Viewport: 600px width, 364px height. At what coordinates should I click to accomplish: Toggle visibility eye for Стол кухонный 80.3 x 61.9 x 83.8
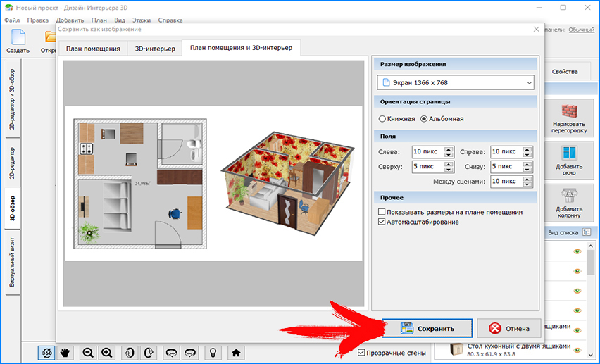(x=577, y=350)
